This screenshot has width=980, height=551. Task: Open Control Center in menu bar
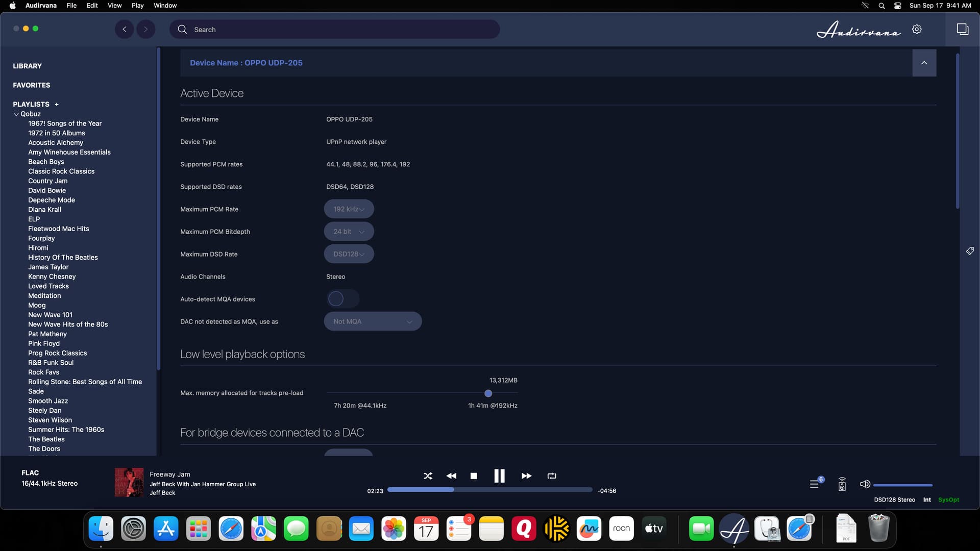coord(897,6)
